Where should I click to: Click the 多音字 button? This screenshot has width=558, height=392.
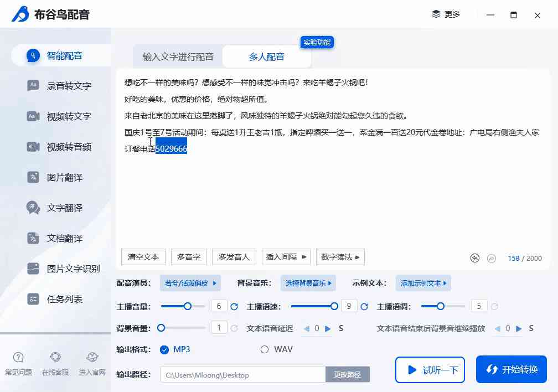click(x=189, y=257)
